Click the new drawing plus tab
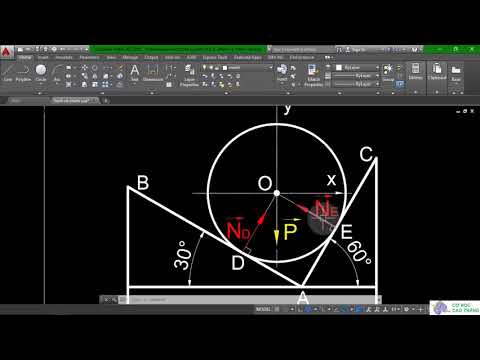Image resolution: width=480 pixels, height=360 pixels. coord(106,100)
